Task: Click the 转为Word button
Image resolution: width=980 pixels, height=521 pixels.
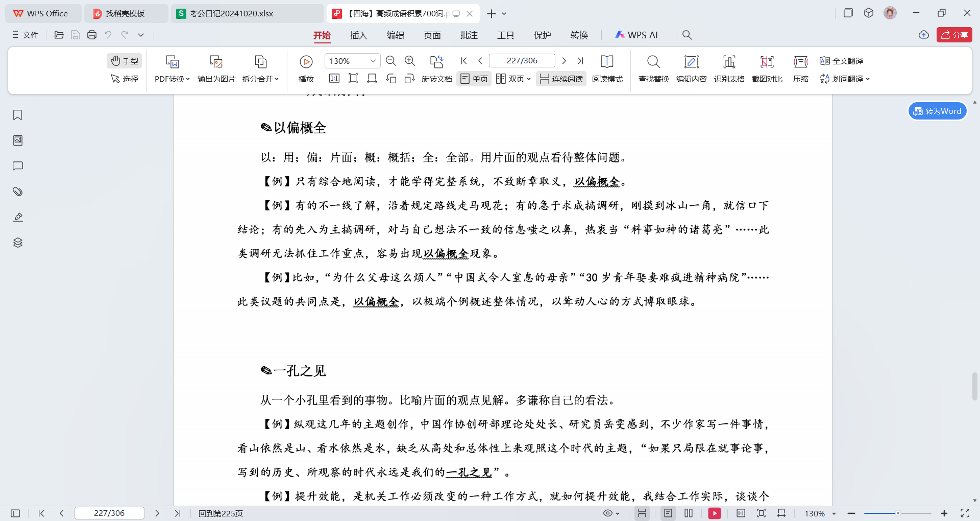Action: tap(938, 111)
